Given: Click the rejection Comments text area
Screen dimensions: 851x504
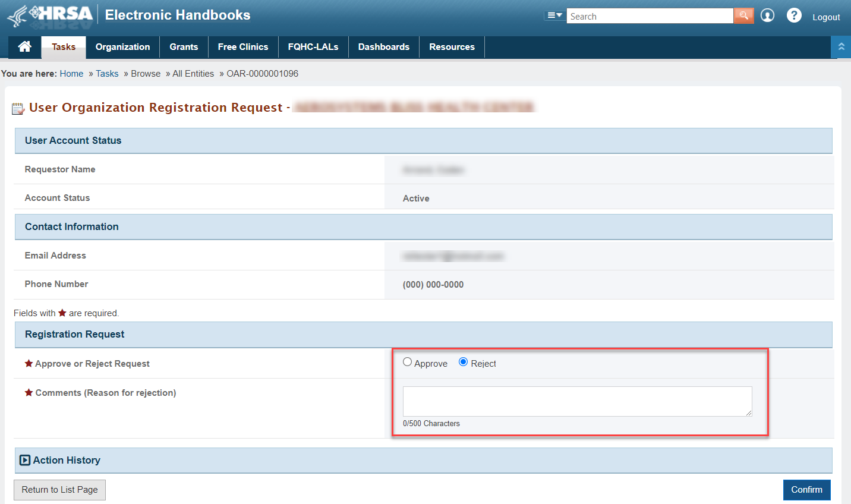Looking at the screenshot, I should point(578,401).
